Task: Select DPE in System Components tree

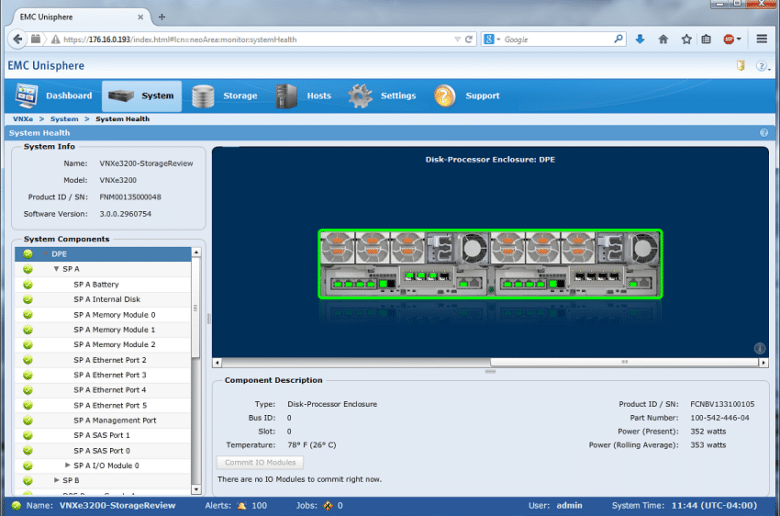Action: [103, 254]
